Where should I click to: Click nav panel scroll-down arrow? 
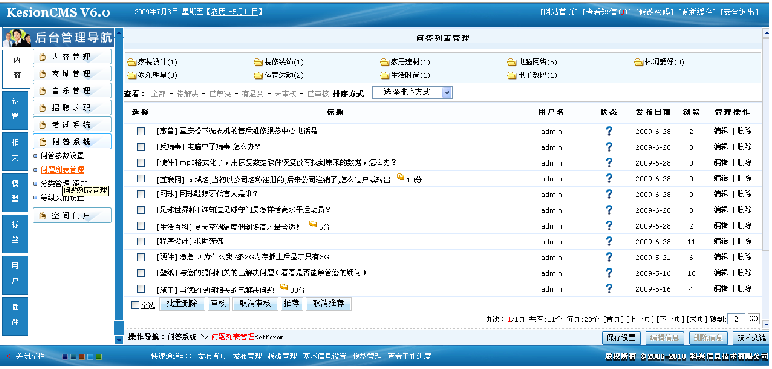point(118,339)
